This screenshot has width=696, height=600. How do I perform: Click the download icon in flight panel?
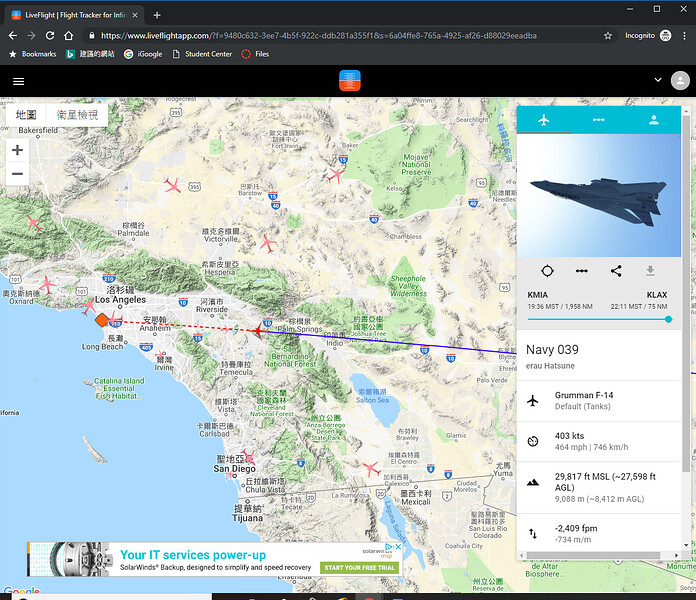tap(650, 271)
